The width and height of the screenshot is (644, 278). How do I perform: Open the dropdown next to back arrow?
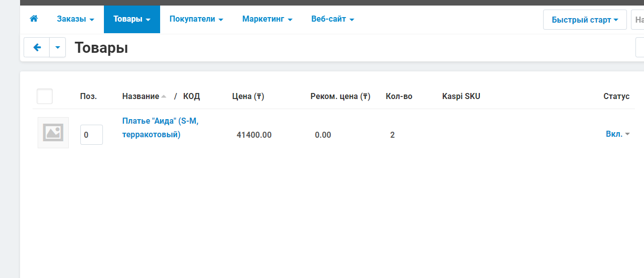pos(57,47)
